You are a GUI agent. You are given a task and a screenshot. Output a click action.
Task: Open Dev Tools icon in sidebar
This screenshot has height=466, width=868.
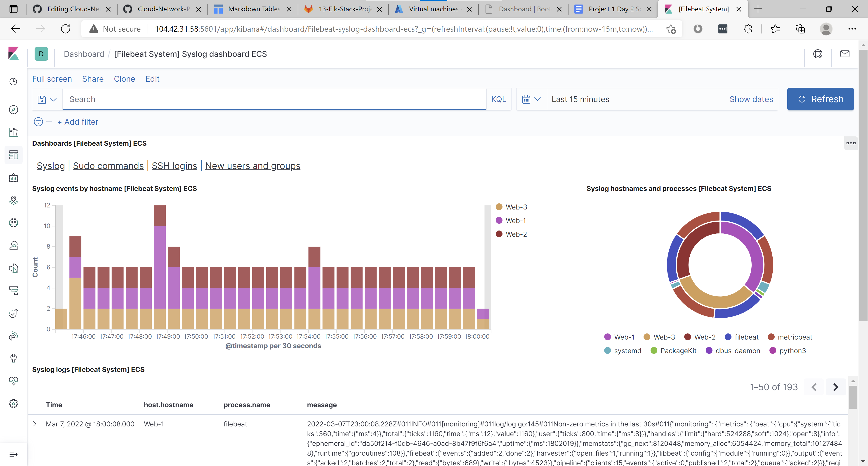click(14, 359)
